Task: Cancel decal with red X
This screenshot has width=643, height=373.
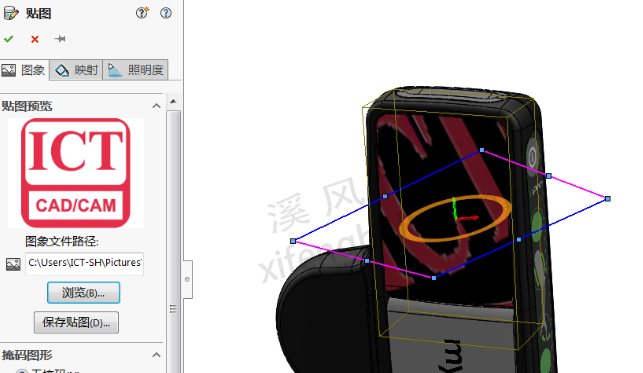Action: pyautogui.click(x=35, y=39)
